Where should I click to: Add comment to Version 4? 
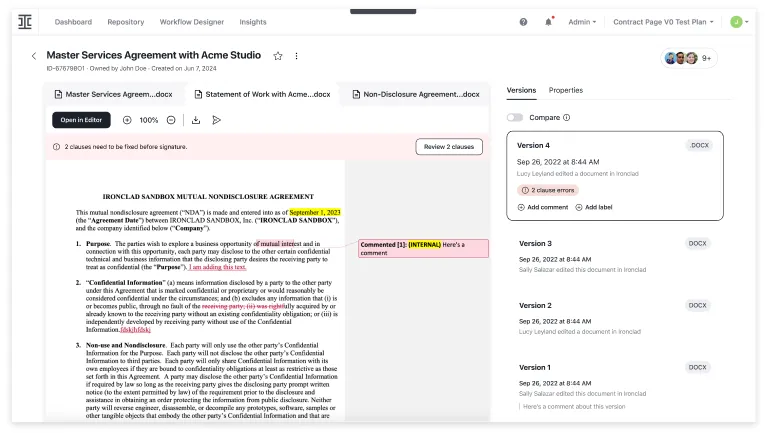pyautogui.click(x=543, y=207)
